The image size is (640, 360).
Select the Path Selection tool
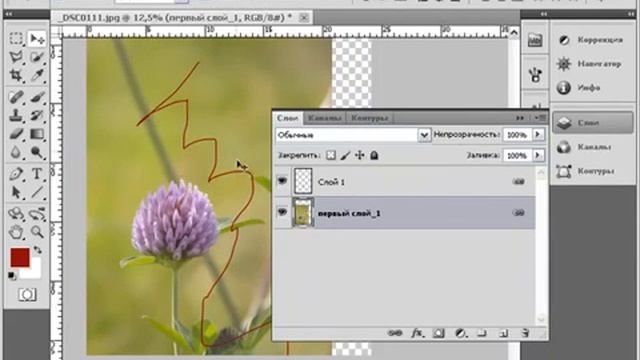16,192
